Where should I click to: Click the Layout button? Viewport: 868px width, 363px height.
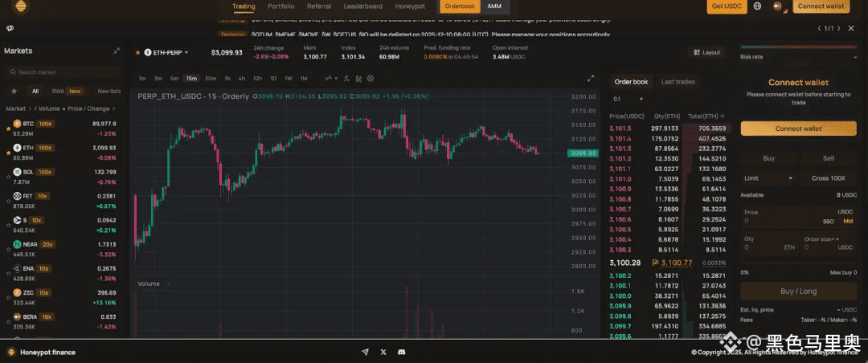tap(707, 52)
